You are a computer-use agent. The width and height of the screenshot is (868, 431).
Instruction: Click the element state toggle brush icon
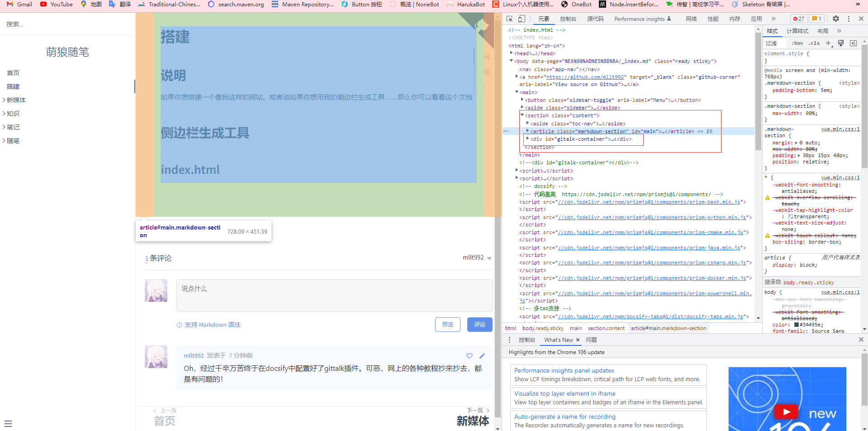[x=841, y=43]
